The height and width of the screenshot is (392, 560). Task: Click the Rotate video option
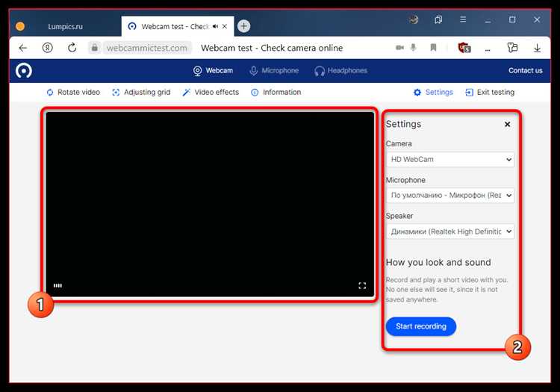pyautogui.click(x=73, y=92)
